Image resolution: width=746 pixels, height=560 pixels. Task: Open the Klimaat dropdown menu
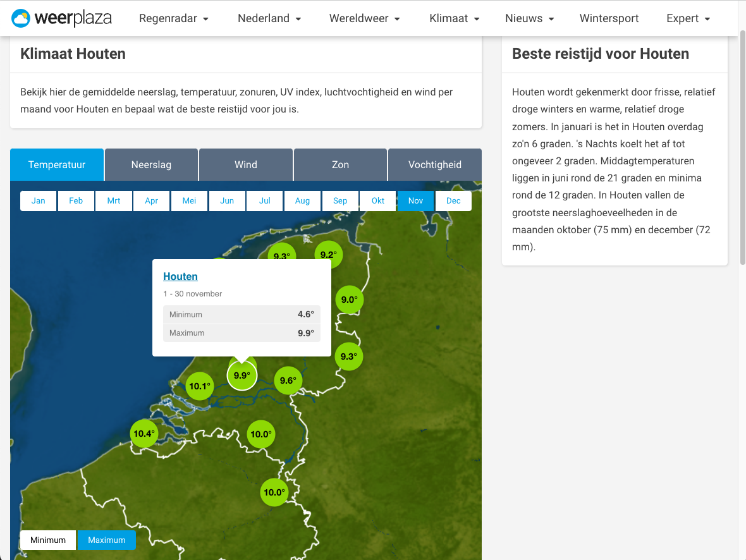pyautogui.click(x=454, y=19)
